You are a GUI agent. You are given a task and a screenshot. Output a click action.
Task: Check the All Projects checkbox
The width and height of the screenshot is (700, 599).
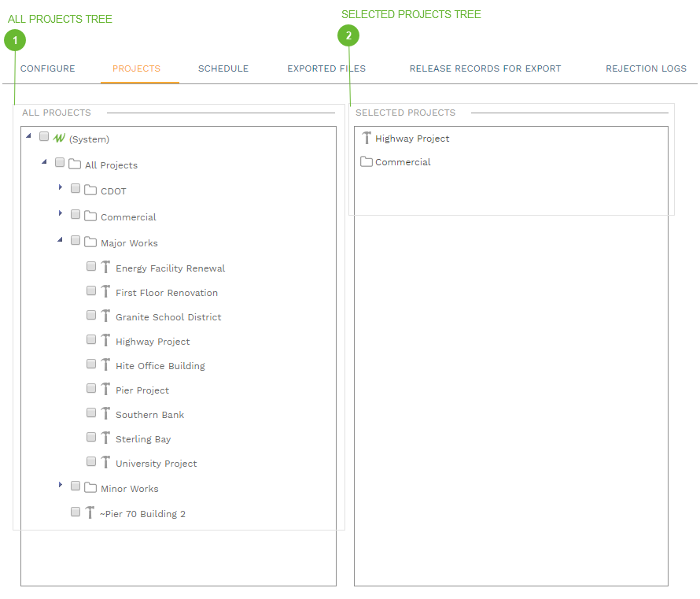point(60,162)
